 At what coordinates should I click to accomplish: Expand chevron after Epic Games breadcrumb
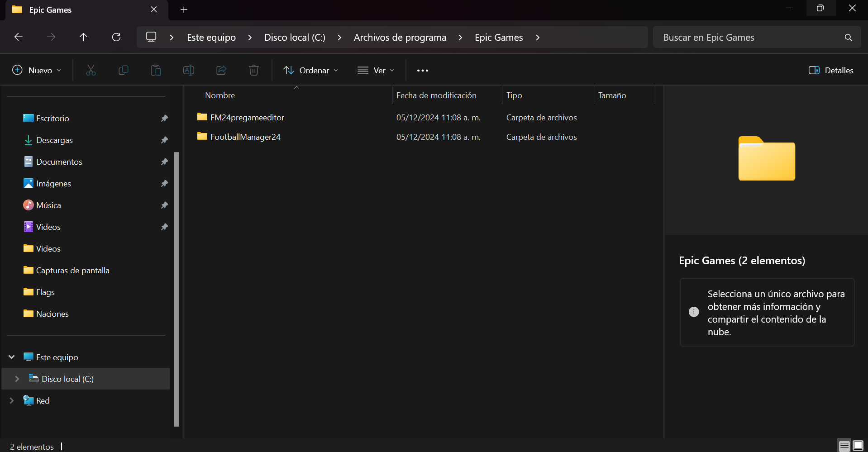[538, 38]
